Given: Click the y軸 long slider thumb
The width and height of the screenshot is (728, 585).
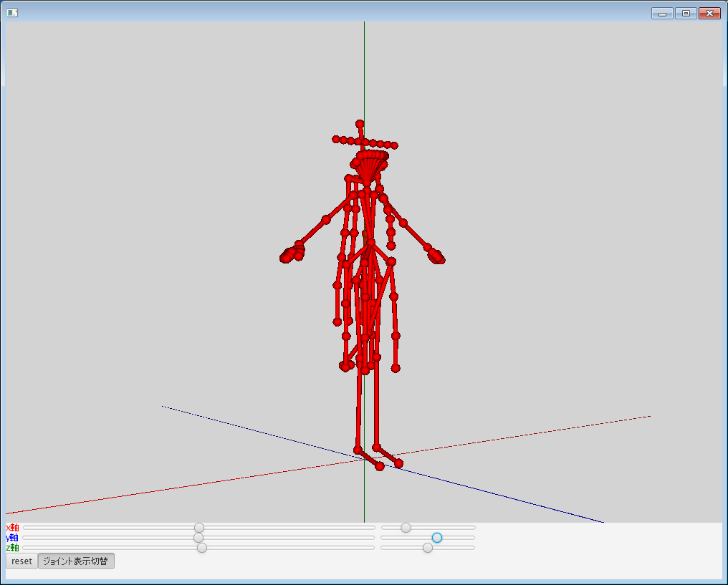Looking at the screenshot, I should tap(198, 538).
